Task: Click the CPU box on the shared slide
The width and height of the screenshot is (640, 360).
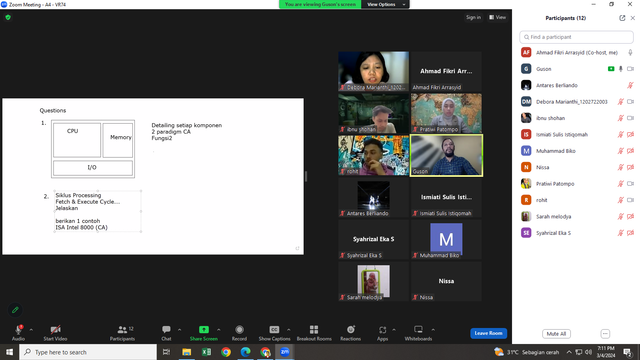Action: click(77, 140)
